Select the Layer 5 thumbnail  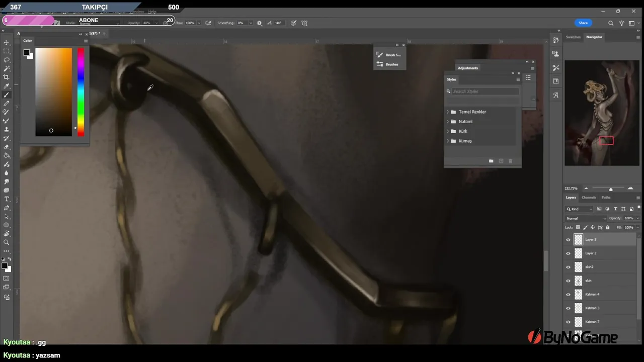click(579, 240)
